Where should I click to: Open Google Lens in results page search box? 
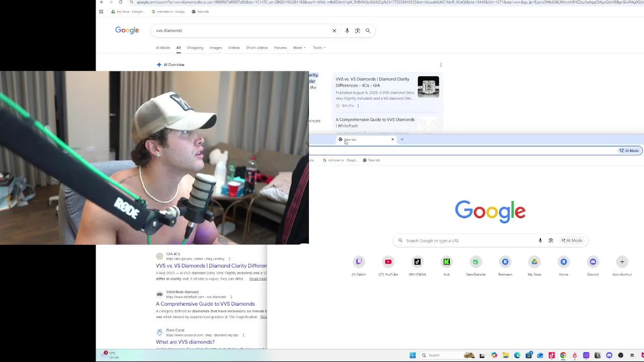point(358,31)
